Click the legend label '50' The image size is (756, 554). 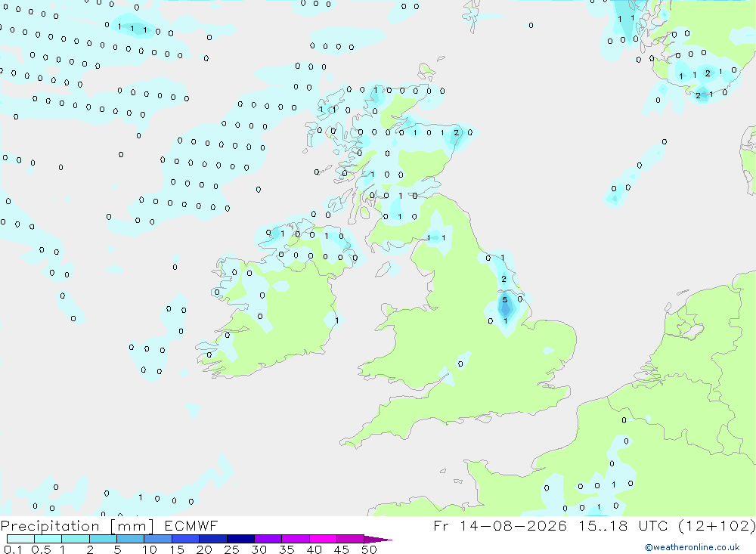coord(369,549)
